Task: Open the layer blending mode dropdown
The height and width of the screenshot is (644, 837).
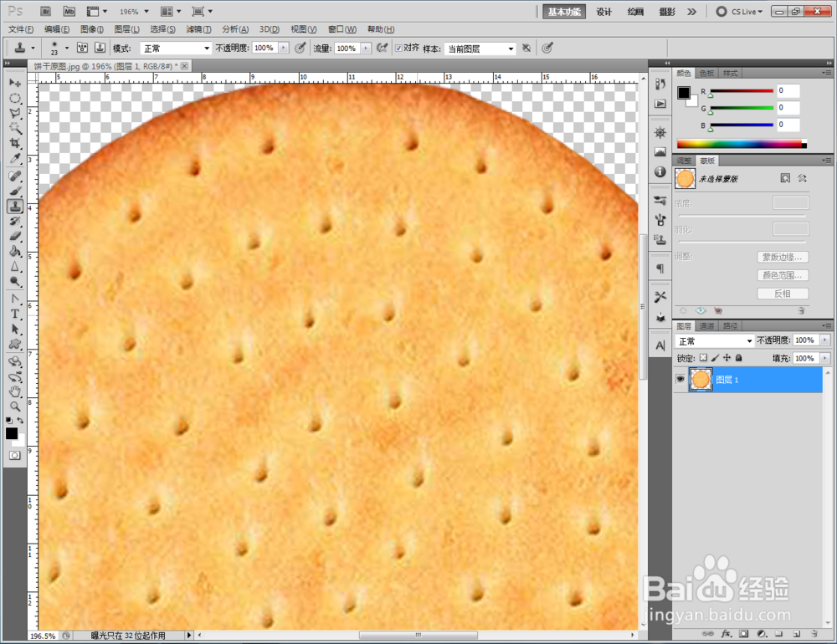Action: [714, 341]
